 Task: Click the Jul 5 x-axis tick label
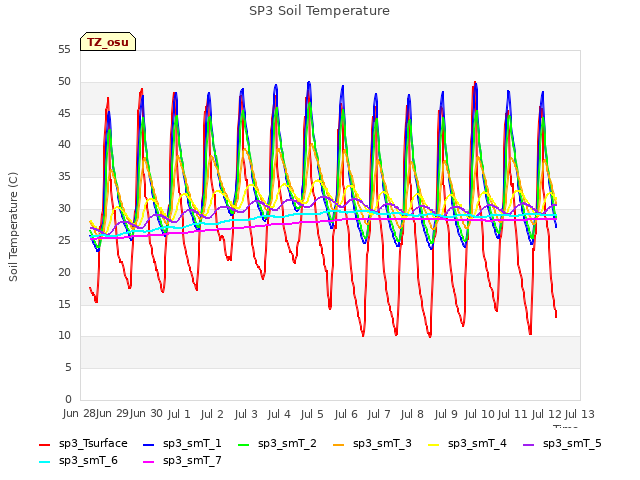[312, 414]
